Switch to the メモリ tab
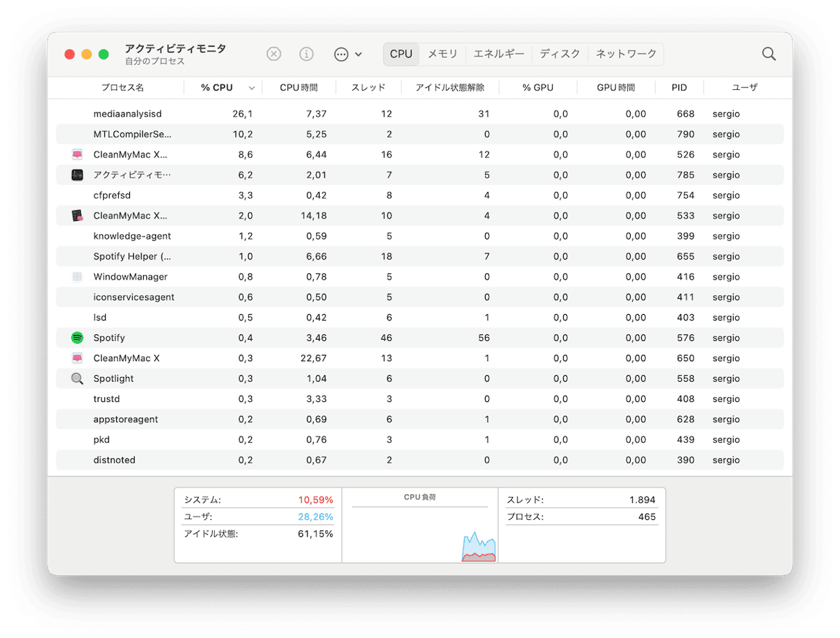 click(442, 54)
